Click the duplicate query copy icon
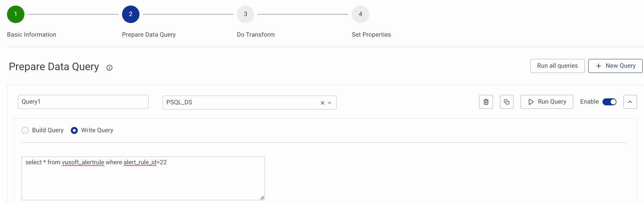Viewport: 644px width, 203px height. coord(507,102)
